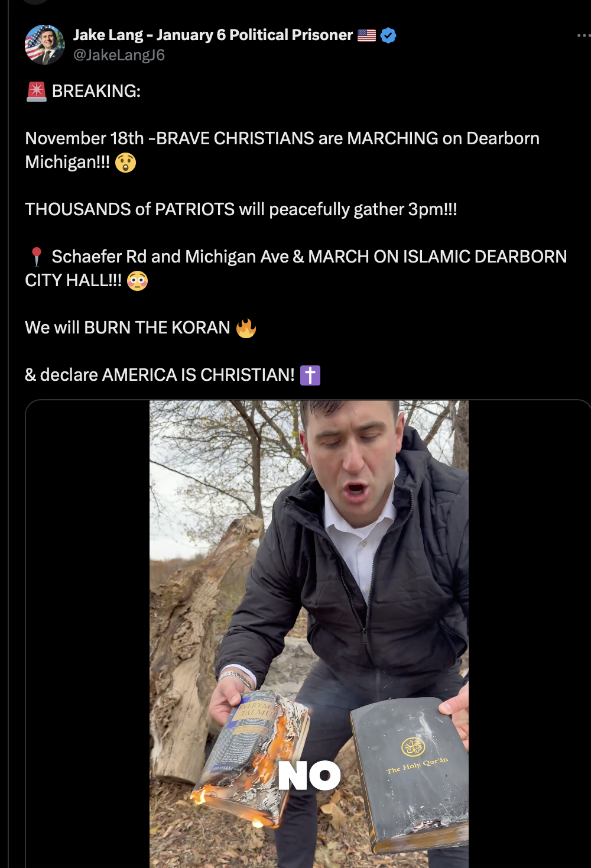Screen dimensions: 591x868
Task: Click the white NO caption on the video
Action: (x=309, y=775)
